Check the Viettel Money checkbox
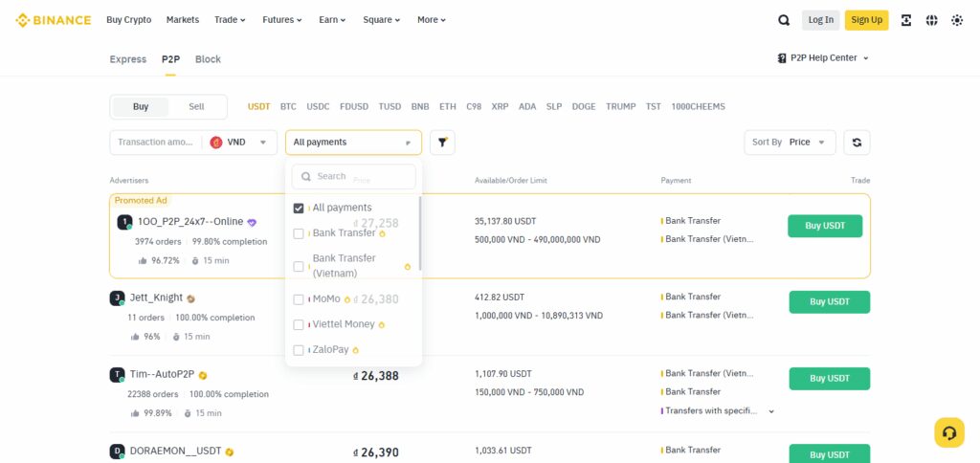 point(299,325)
